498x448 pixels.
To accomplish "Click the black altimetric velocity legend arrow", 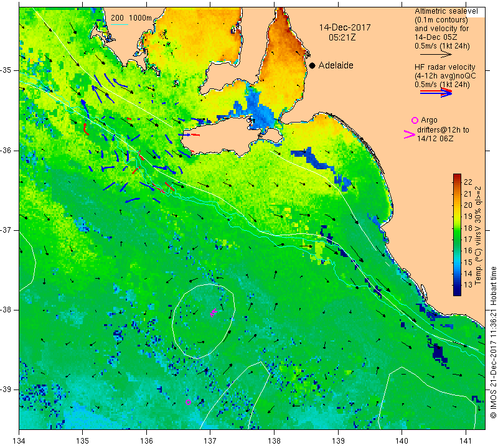I will click(436, 55).
